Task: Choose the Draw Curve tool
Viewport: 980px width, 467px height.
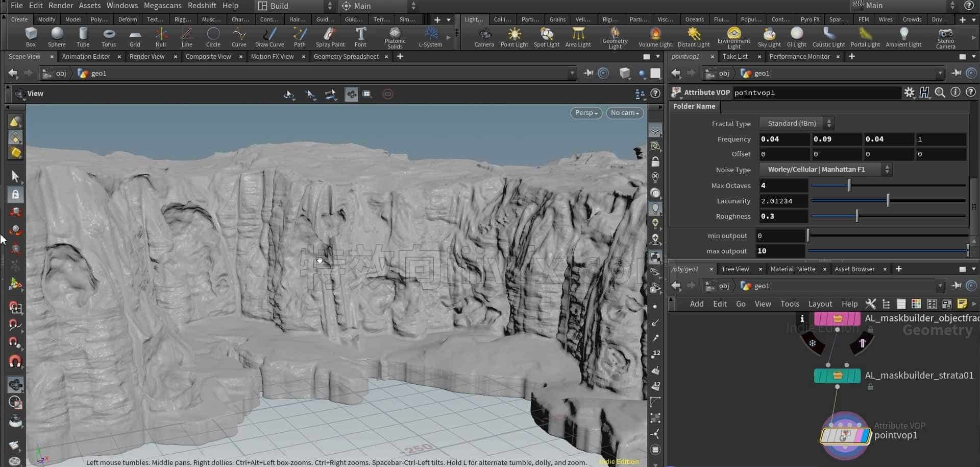Action: 269,37
